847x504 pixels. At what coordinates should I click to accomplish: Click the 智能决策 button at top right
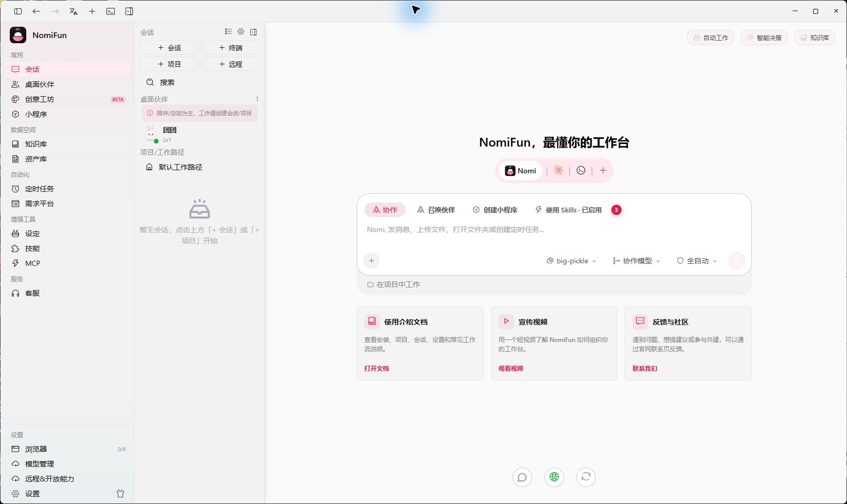[x=764, y=38]
